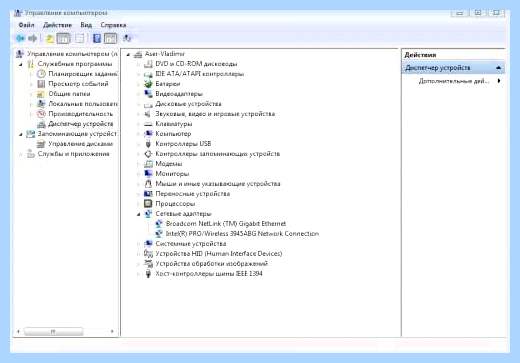This screenshot has width=520, height=363.
Task: Click the Forward arrow toolbar icon
Action: tap(32, 39)
